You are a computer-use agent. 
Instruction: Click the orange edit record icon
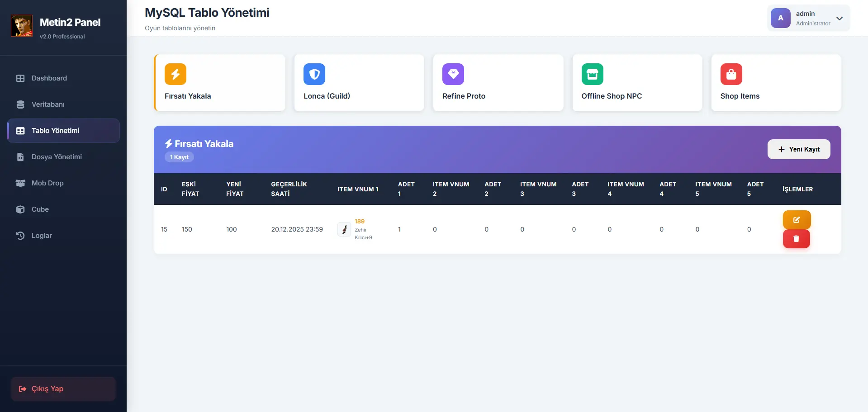pos(796,220)
